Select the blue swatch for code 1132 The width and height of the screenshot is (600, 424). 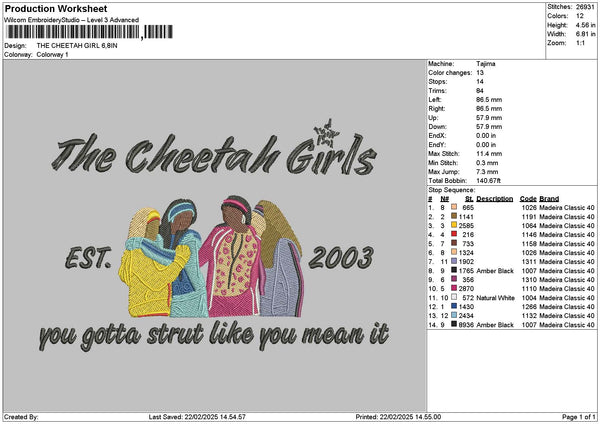453,315
